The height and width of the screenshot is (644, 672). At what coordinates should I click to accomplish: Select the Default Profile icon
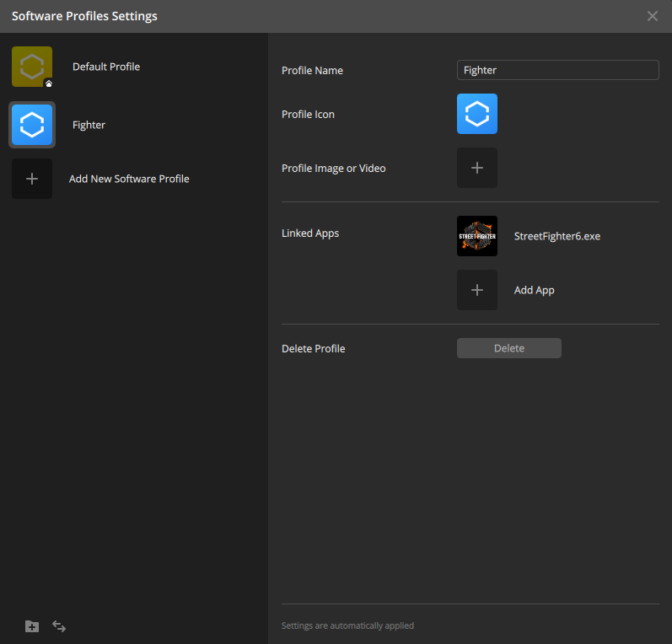(32, 67)
